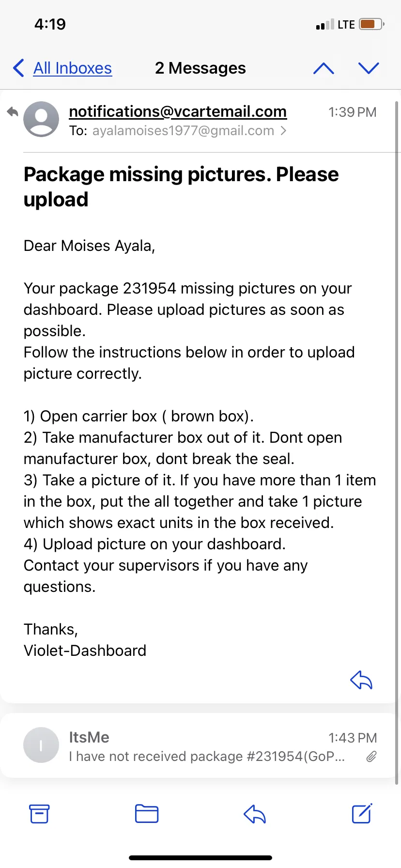Open the collapsed ItsMe message

click(x=200, y=745)
